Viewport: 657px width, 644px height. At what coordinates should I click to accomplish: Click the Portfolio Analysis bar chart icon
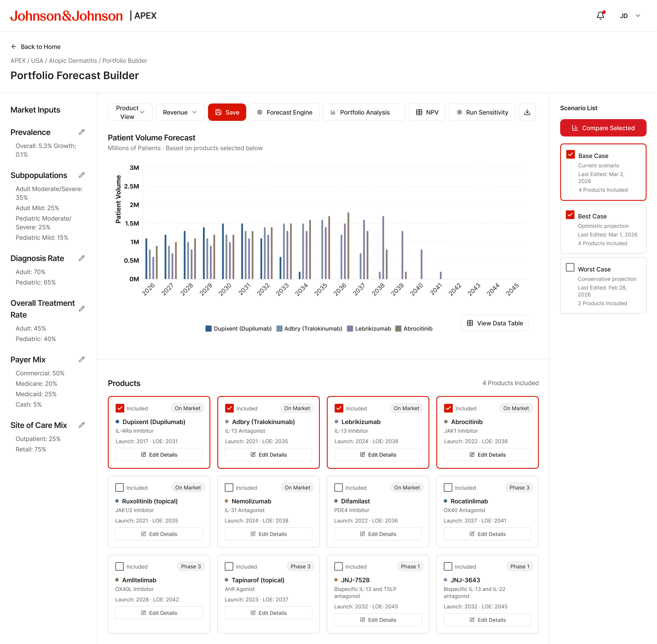pyautogui.click(x=333, y=112)
